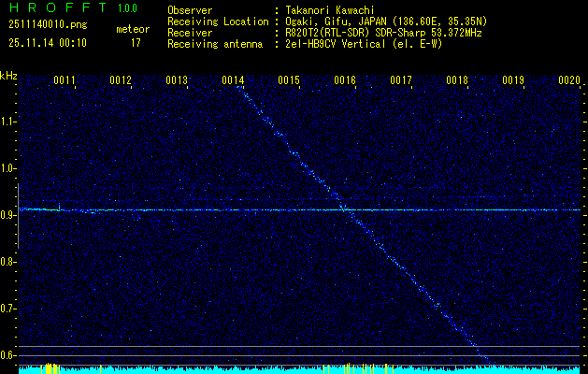Click the 0.6 frequency axis label
This screenshot has height=374, width=588.
[8, 355]
